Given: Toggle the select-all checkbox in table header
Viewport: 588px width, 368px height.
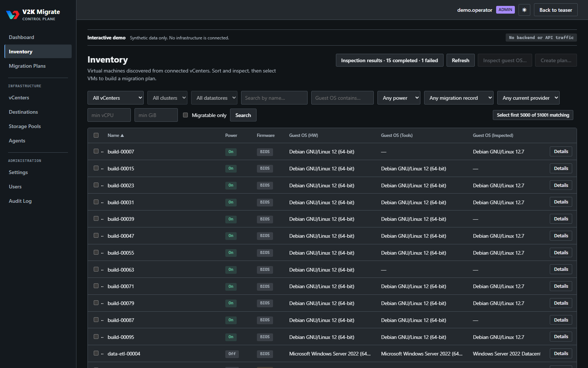Looking at the screenshot, I should pyautogui.click(x=96, y=135).
